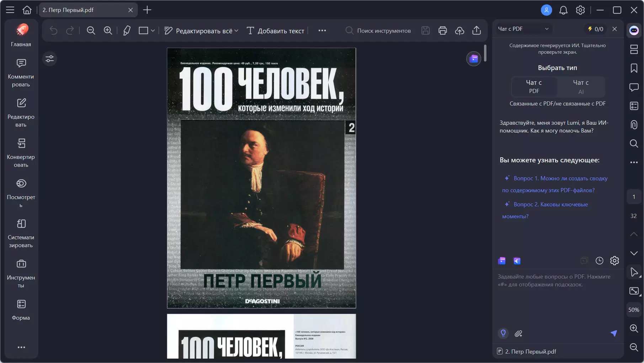
Task: Click suggested Вопрос 1 about summary
Action: [x=555, y=184]
